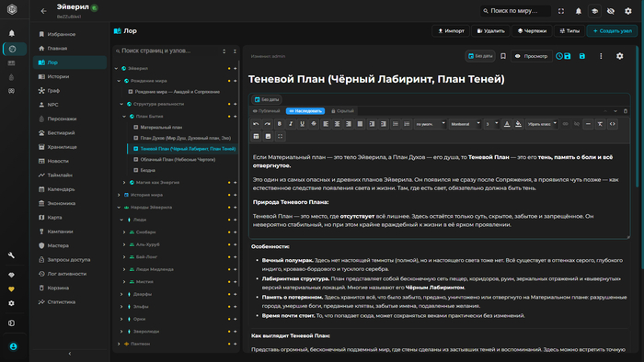
Task: Insert a horizontal line via toolbar
Action: click(x=588, y=124)
